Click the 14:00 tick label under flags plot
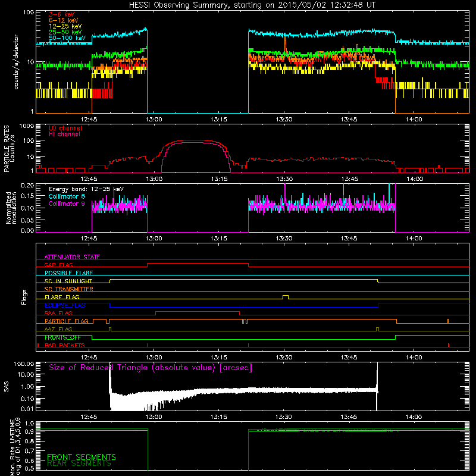 click(x=414, y=358)
